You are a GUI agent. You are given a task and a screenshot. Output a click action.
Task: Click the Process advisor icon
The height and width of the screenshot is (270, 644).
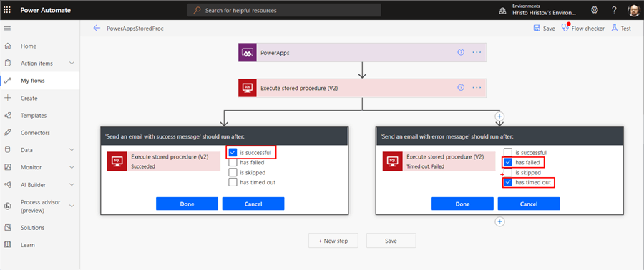tap(7, 206)
